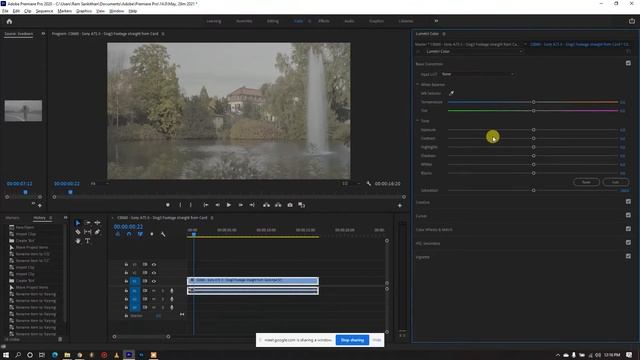Toggle HSL Secondary checkbox
Screen dimensions: 640x360
pos(628,242)
